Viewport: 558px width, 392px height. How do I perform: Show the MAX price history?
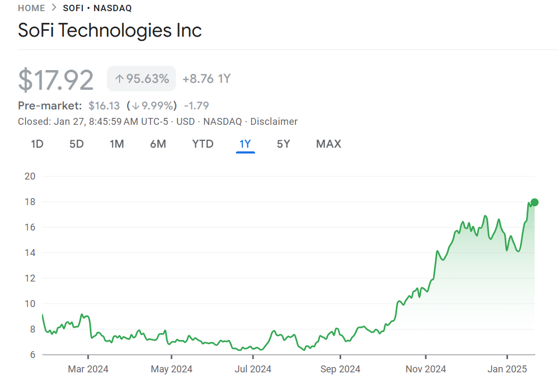328,144
